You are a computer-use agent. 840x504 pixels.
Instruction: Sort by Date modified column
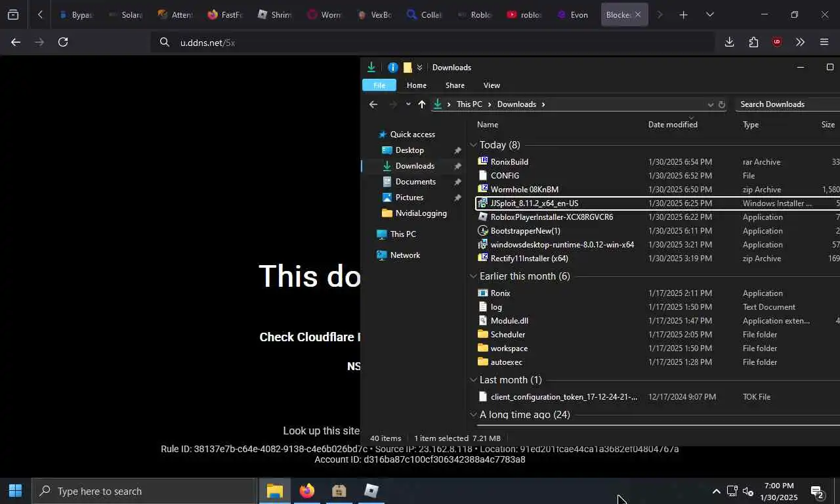673,125
